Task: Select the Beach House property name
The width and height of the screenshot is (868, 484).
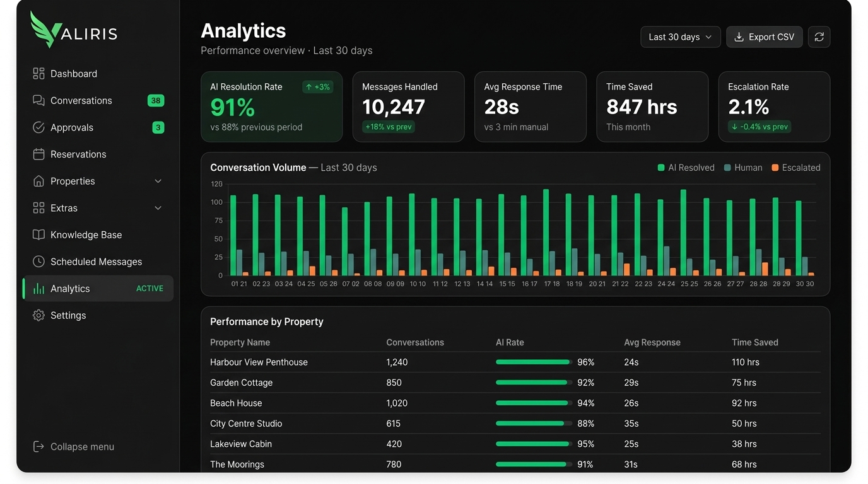Action: [236, 403]
